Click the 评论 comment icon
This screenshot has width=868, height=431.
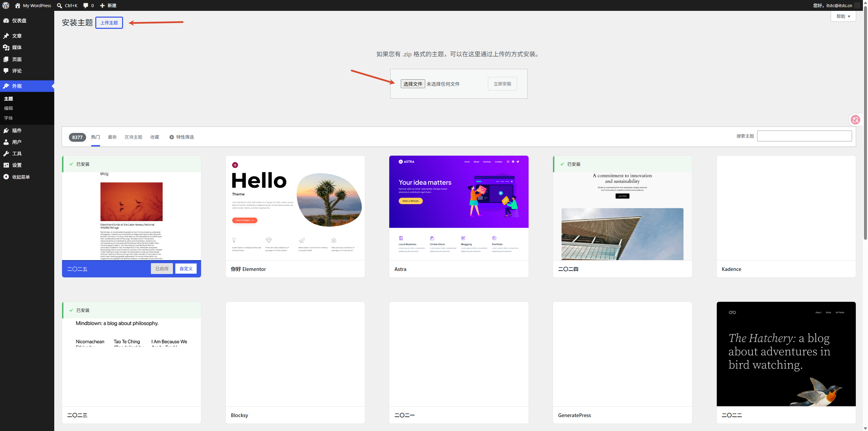[x=6, y=71]
